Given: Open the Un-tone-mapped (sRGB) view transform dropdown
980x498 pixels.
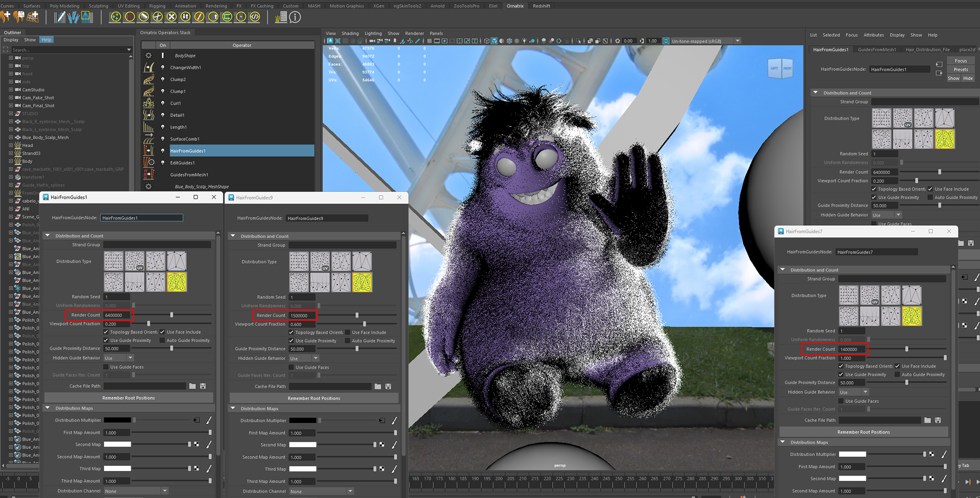Looking at the screenshot, I should point(705,41).
